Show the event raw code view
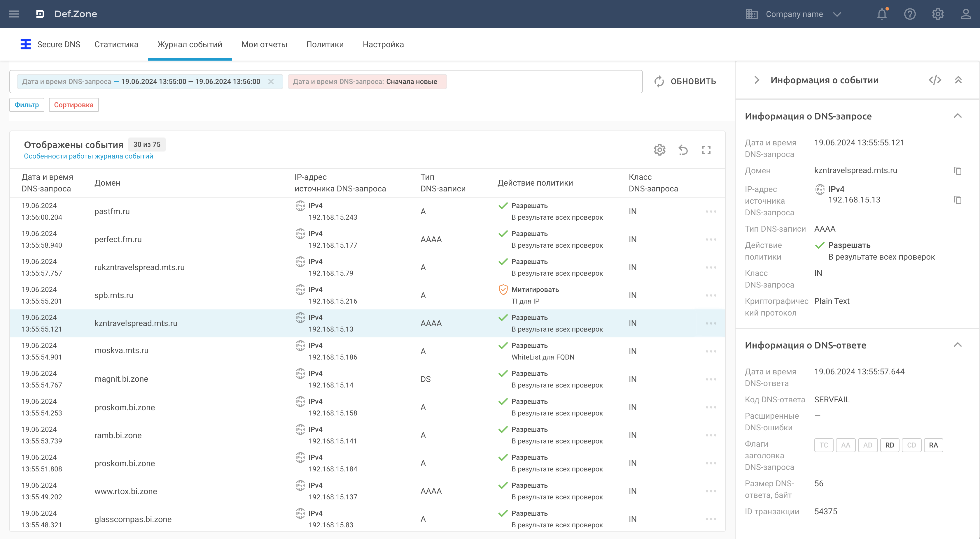 (935, 80)
